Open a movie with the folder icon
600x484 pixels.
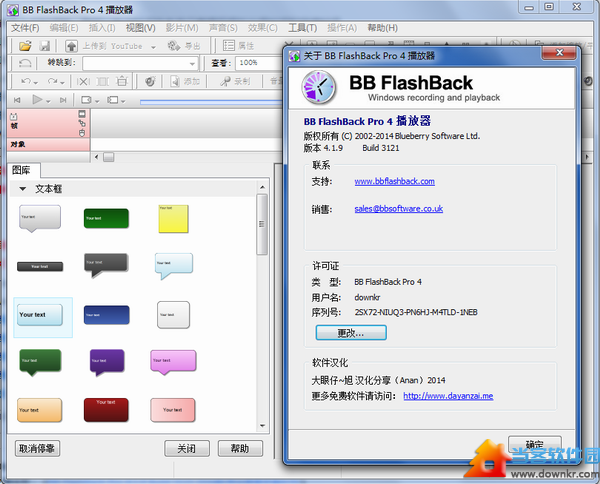click(x=25, y=46)
